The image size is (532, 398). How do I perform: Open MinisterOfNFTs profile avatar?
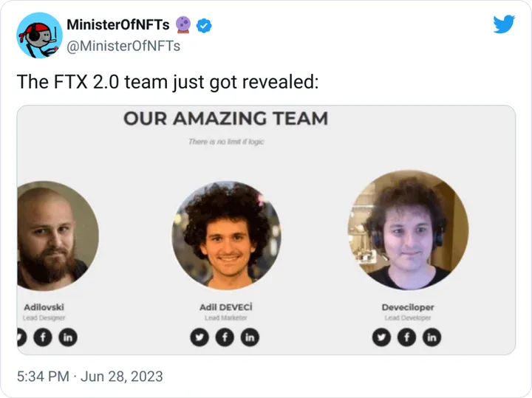(39, 35)
